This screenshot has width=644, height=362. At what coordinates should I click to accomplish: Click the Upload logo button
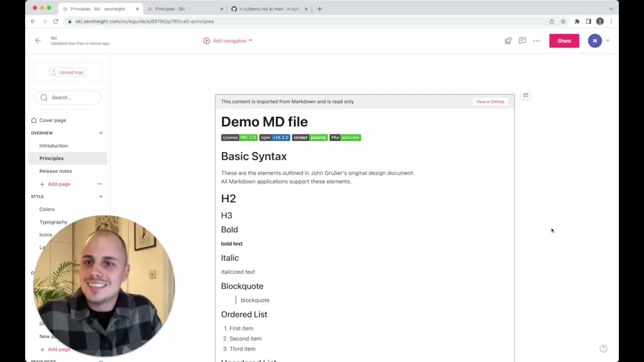[67, 72]
